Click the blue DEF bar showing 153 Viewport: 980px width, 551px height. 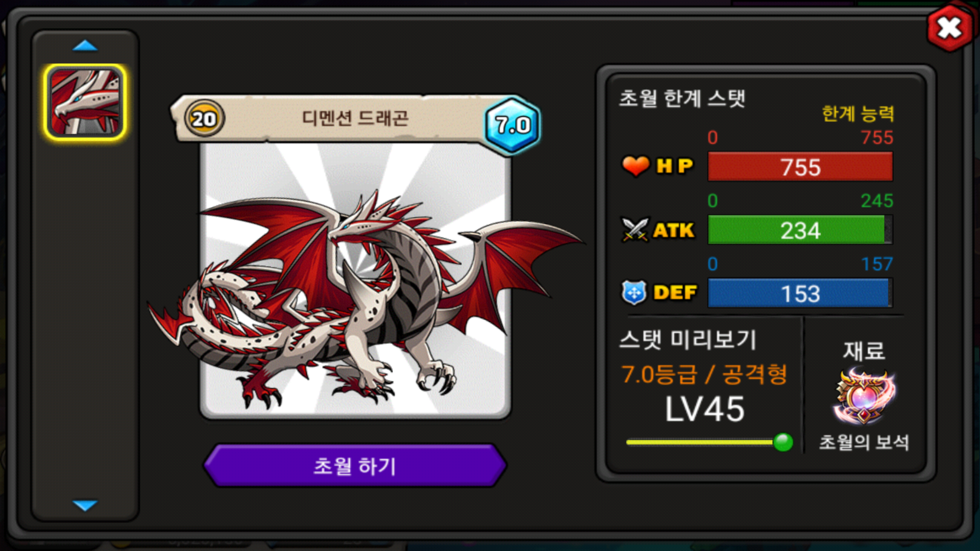click(x=800, y=293)
